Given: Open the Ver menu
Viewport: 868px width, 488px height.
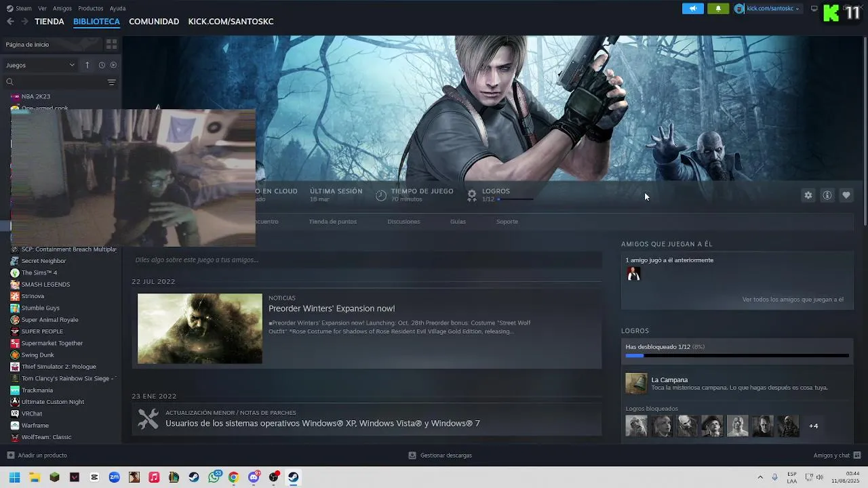Looking at the screenshot, I should [x=43, y=9].
